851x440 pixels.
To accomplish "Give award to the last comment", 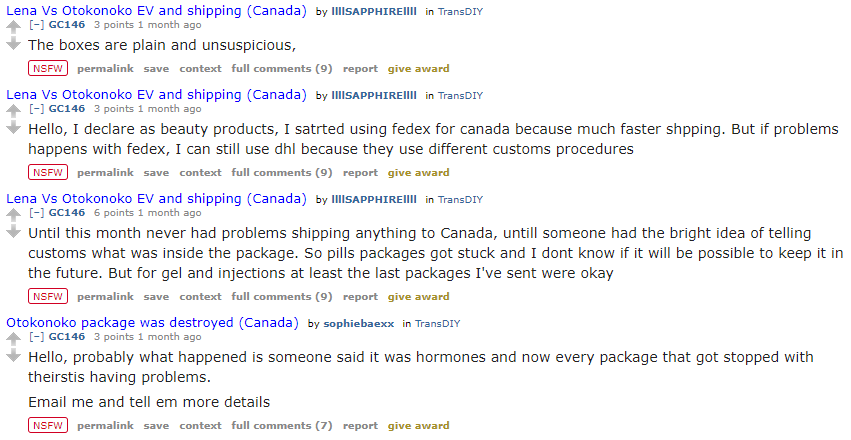I will tap(418, 426).
